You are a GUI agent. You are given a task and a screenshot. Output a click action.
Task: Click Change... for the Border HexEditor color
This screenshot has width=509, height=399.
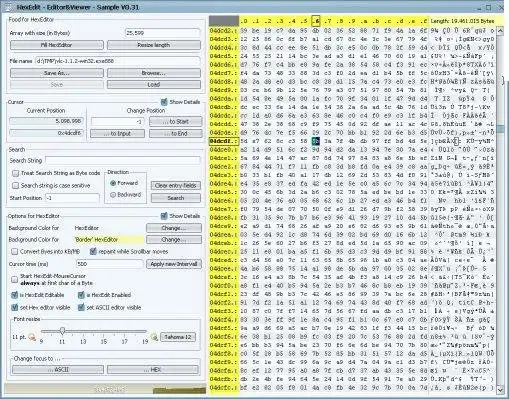(174, 239)
